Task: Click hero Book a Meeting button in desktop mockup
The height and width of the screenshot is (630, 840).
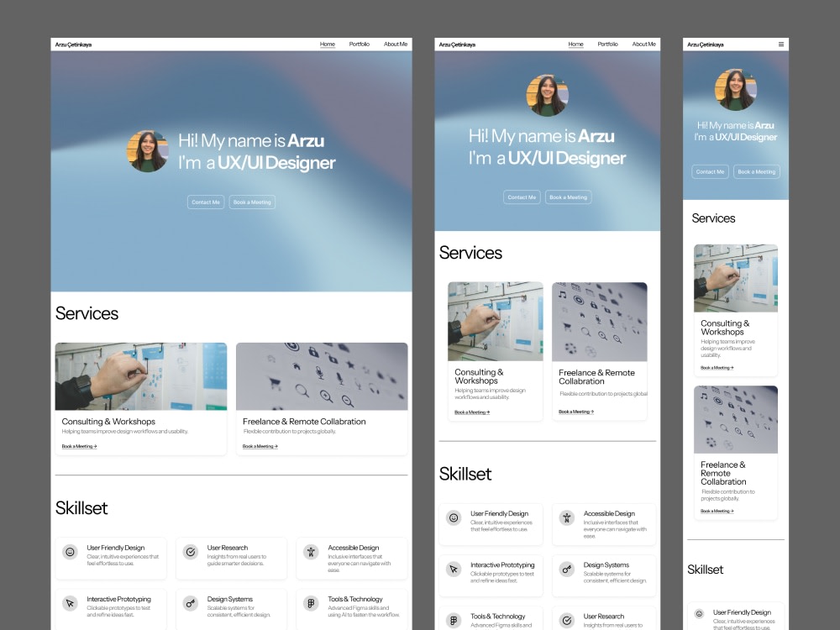Action: click(252, 202)
